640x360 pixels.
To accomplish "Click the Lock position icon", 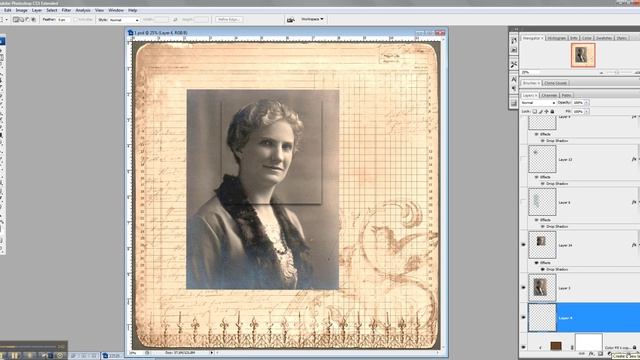I will (547, 111).
